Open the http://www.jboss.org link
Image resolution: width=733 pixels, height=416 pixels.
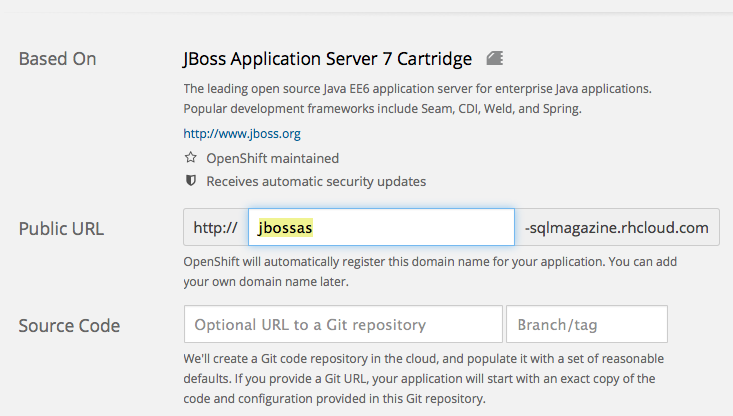pyautogui.click(x=242, y=134)
